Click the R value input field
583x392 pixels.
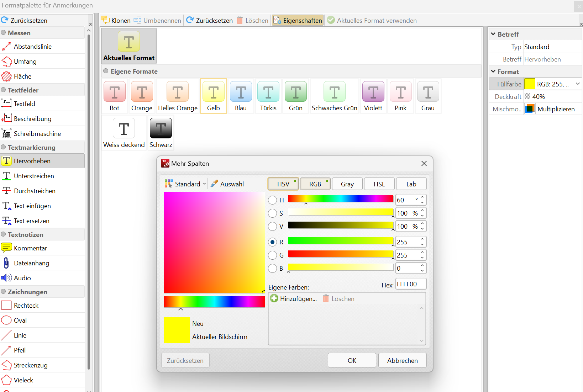(408, 242)
